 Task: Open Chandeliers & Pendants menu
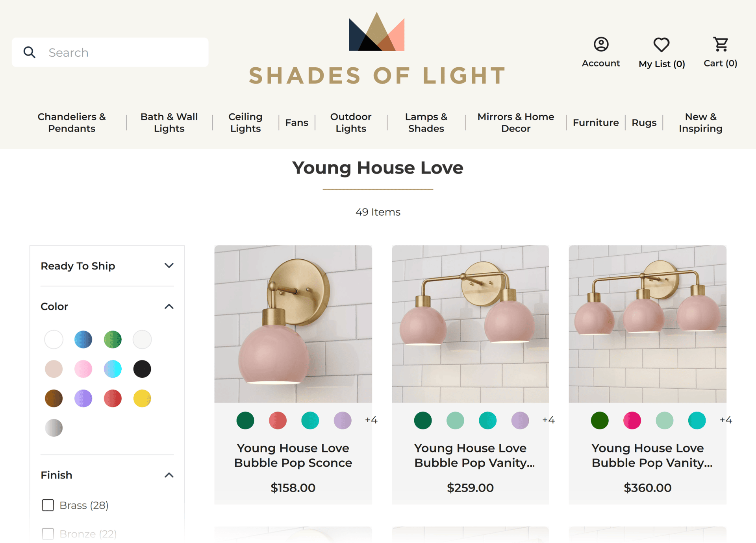[72, 123]
